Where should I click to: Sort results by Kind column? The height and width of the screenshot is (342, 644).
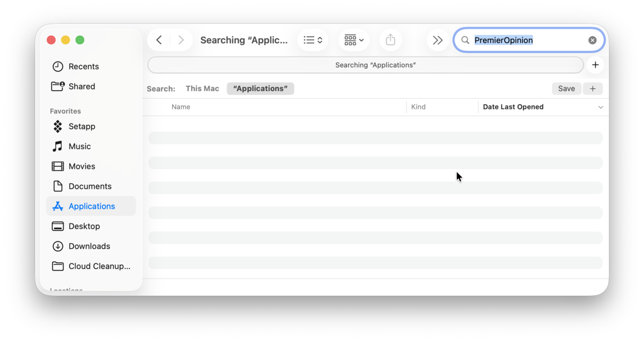pyautogui.click(x=418, y=107)
